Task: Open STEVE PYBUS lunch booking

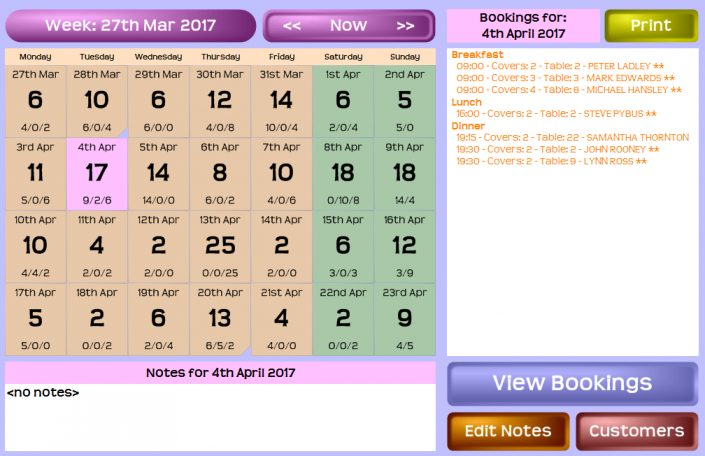Action: click(x=556, y=114)
